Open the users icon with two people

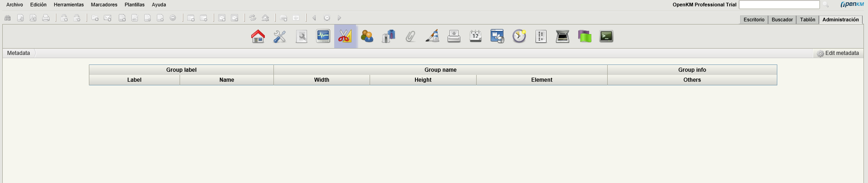pos(367,36)
